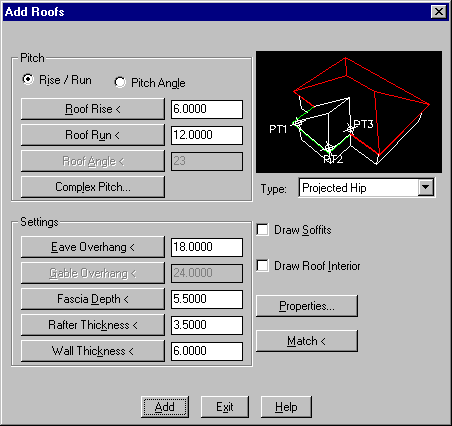Open the Complex Pitch... dialog
The image size is (452, 426).
click(x=93, y=187)
